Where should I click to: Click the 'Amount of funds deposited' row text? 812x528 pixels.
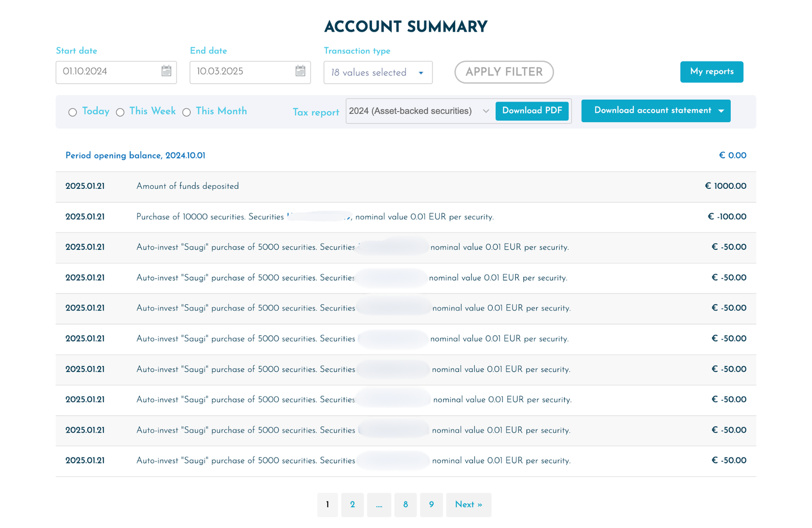point(188,186)
